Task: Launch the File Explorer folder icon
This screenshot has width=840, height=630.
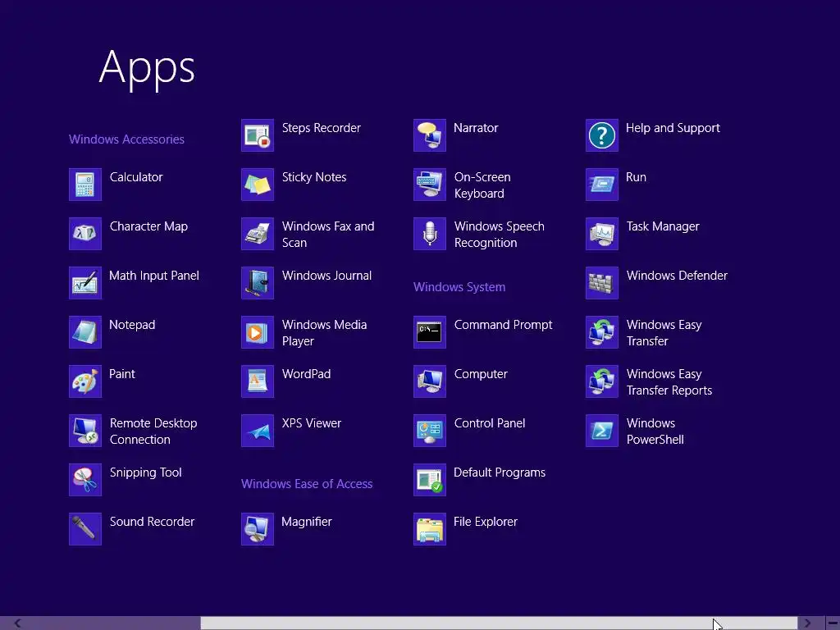Action: (x=430, y=530)
